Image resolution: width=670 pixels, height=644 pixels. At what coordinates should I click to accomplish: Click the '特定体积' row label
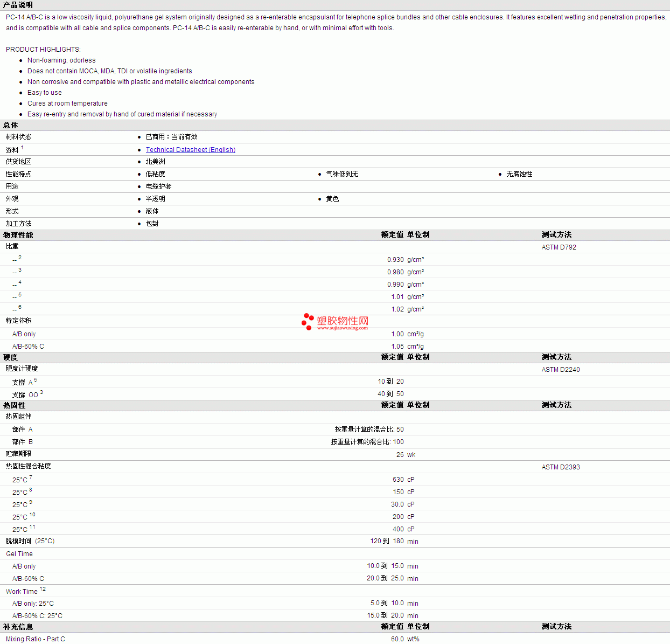(19, 321)
